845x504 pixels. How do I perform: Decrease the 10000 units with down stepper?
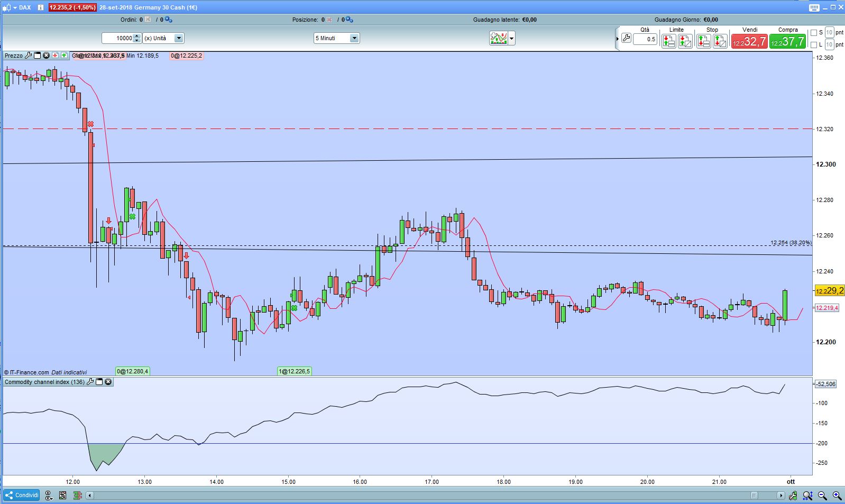pyautogui.click(x=137, y=41)
